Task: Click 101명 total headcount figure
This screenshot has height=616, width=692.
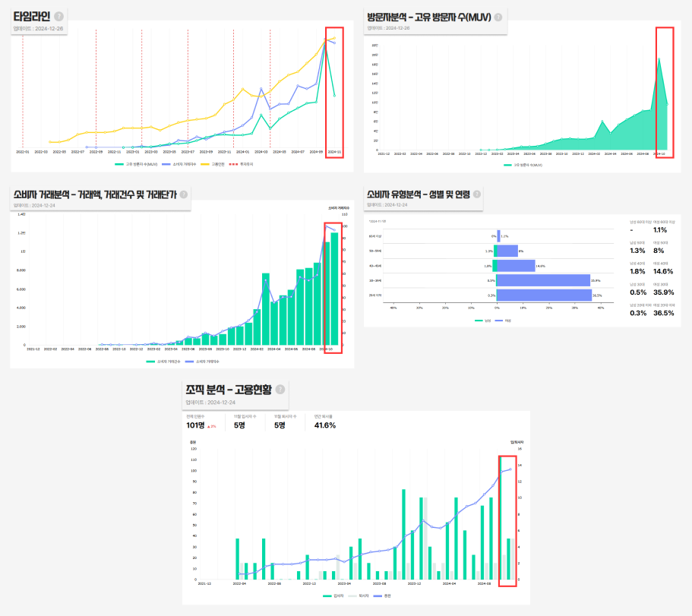Action: click(195, 425)
